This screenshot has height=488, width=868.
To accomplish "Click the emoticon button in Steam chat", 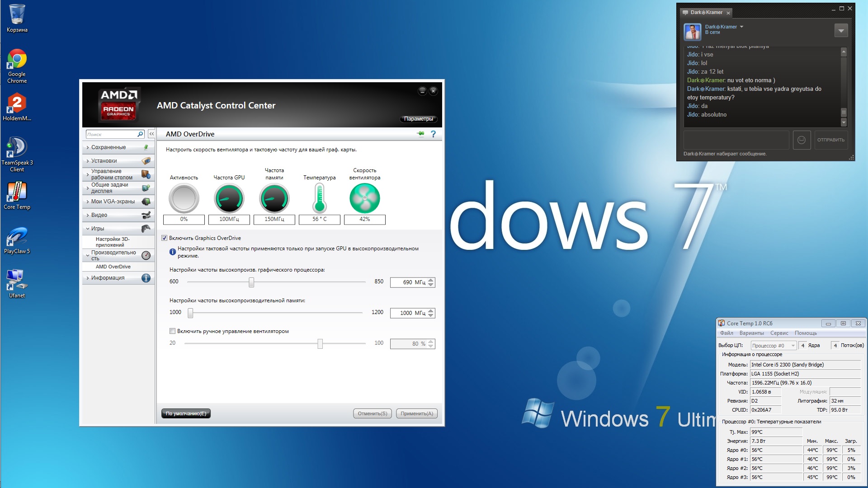I will [x=802, y=140].
